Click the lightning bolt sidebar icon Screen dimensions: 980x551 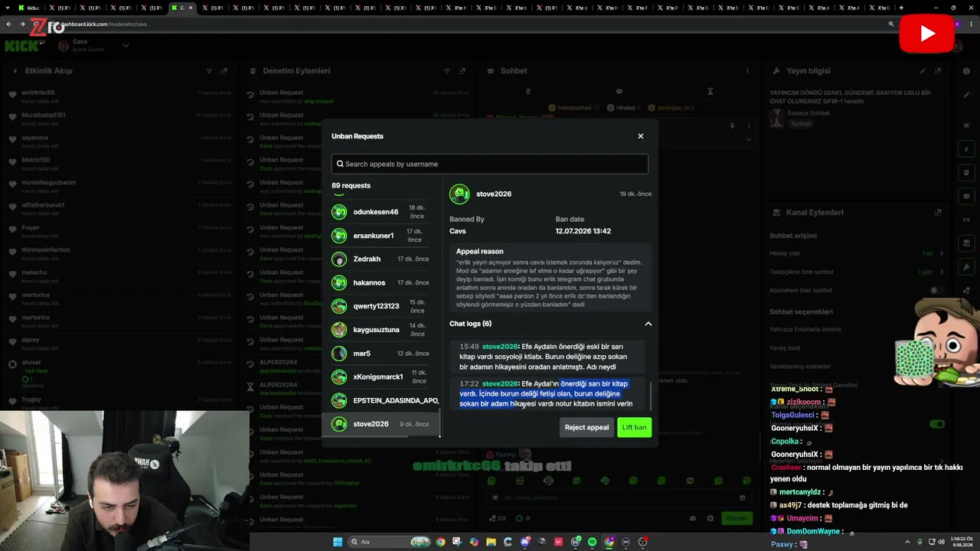click(x=966, y=148)
